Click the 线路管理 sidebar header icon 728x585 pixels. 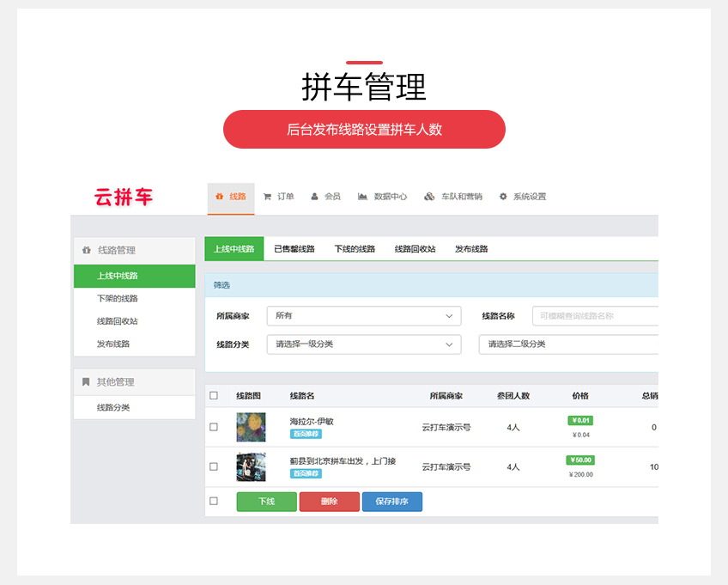click(86, 251)
